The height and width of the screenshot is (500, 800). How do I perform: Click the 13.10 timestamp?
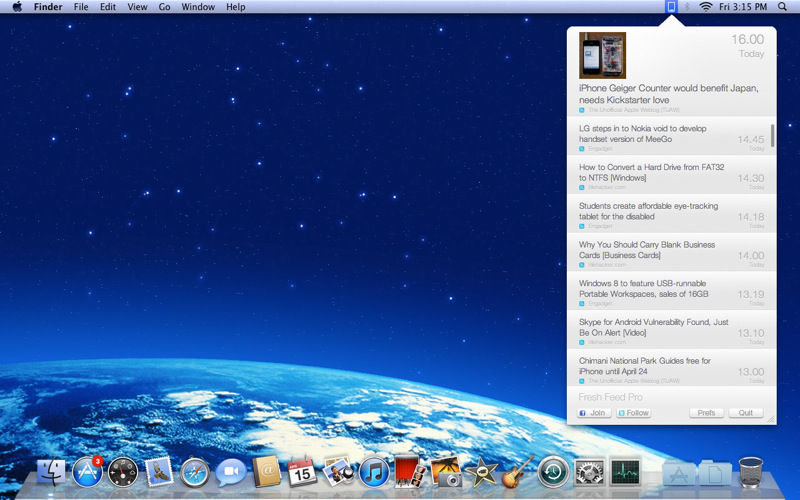tap(751, 333)
